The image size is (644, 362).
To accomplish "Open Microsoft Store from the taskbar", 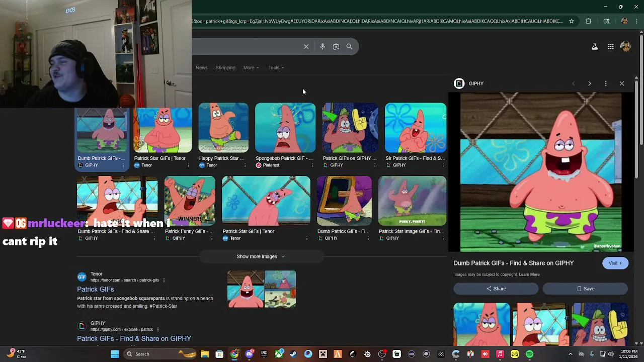I will coord(219,354).
